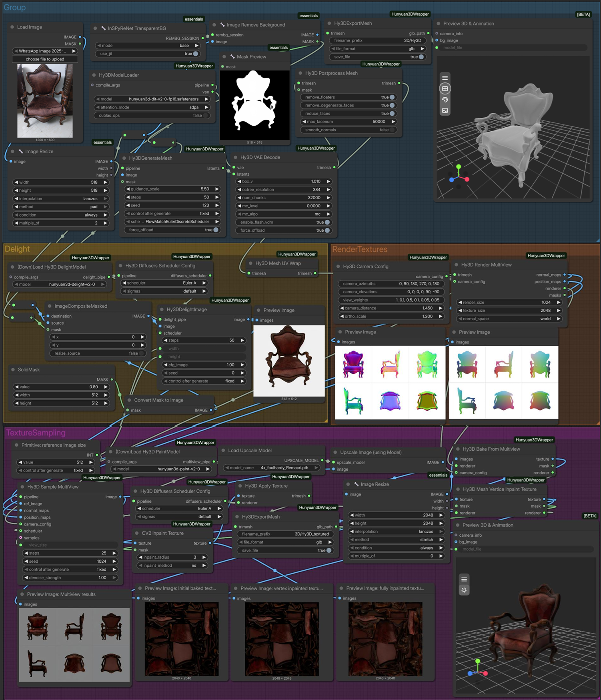The image size is (601, 700).
Task: Click choose file to upload button
Action: pos(45,59)
